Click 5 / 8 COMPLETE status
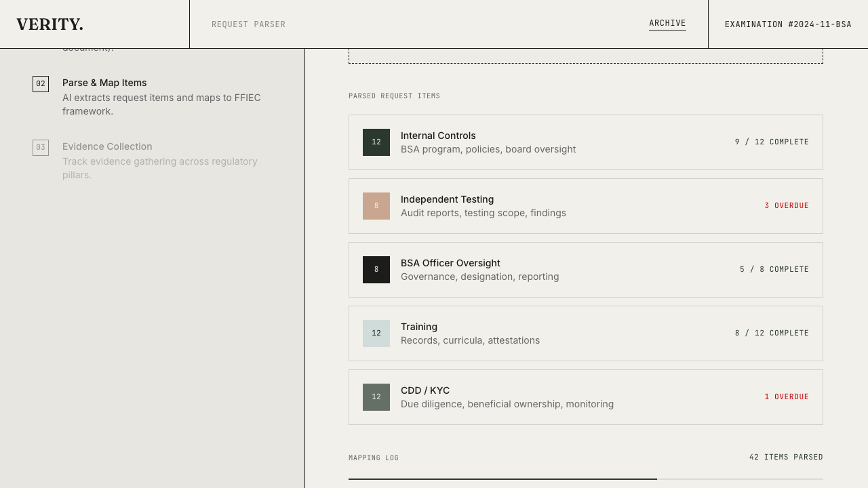Image resolution: width=868 pixels, height=488 pixels. coord(774,270)
